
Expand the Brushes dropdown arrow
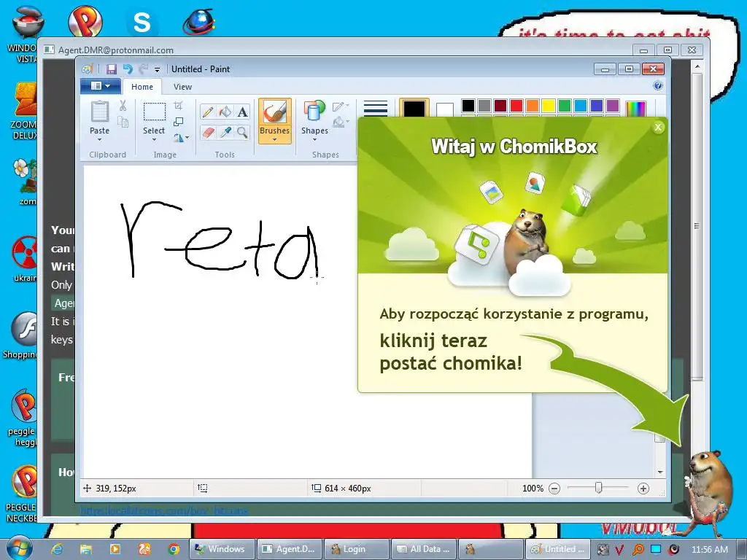pyautogui.click(x=274, y=140)
